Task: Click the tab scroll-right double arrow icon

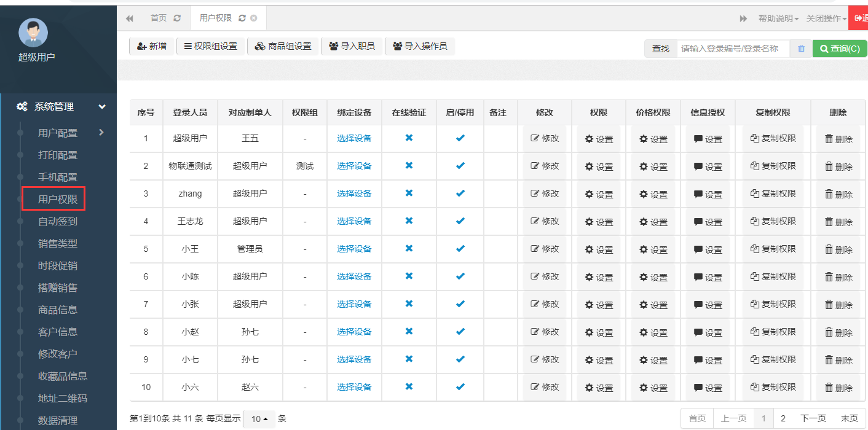Action: click(x=743, y=19)
